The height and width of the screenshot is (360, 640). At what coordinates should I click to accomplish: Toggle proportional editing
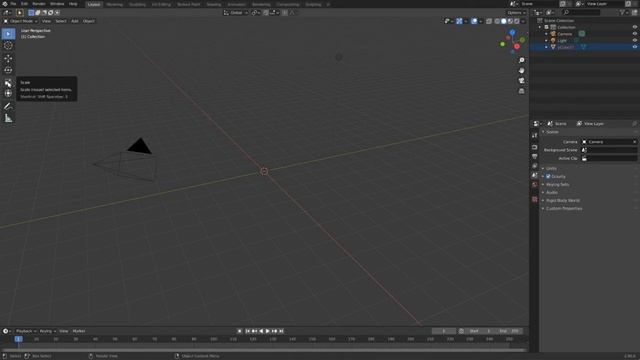[x=285, y=13]
